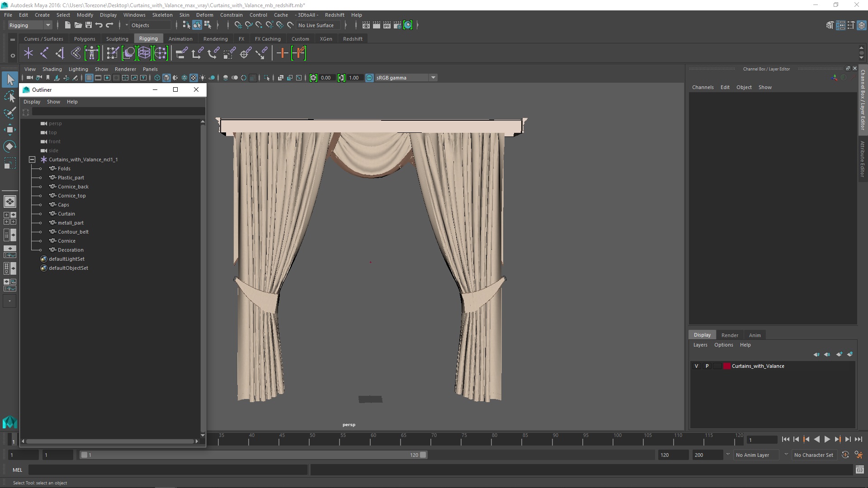Select the Rotate tool in the toolbox
The width and height of the screenshot is (868, 488).
[9, 146]
